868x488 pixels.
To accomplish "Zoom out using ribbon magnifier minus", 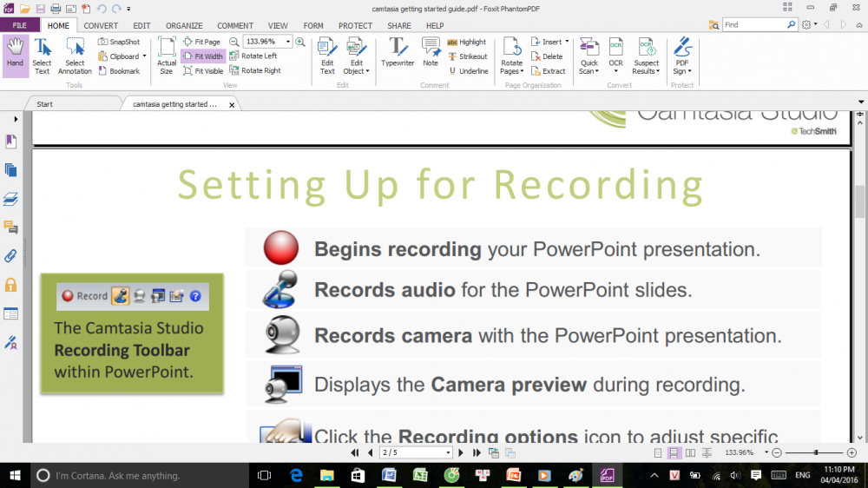I will [234, 42].
